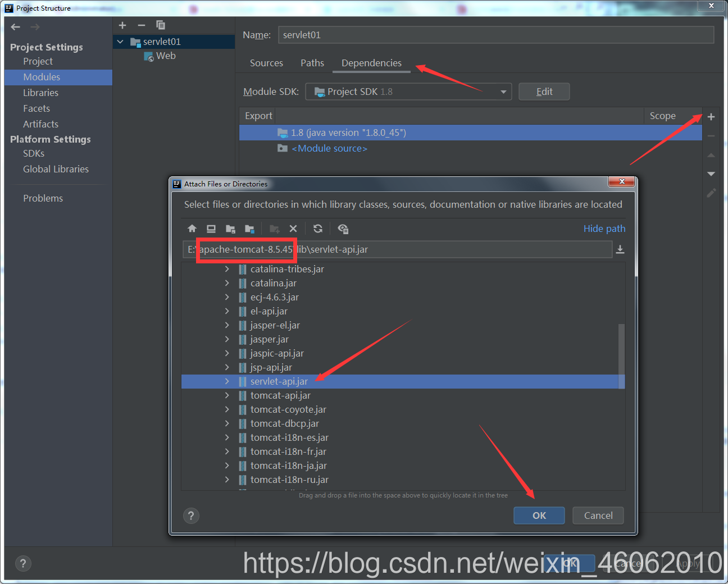
Task: Expand the el-api.jar node
Action: 227,311
